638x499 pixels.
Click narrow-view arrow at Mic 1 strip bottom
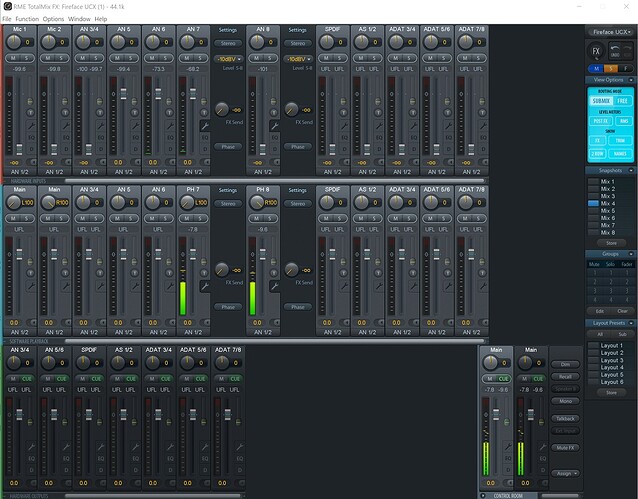point(32,162)
